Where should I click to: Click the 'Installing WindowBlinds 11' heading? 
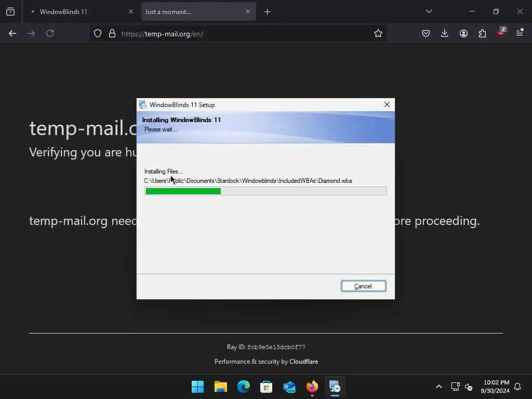pos(181,120)
